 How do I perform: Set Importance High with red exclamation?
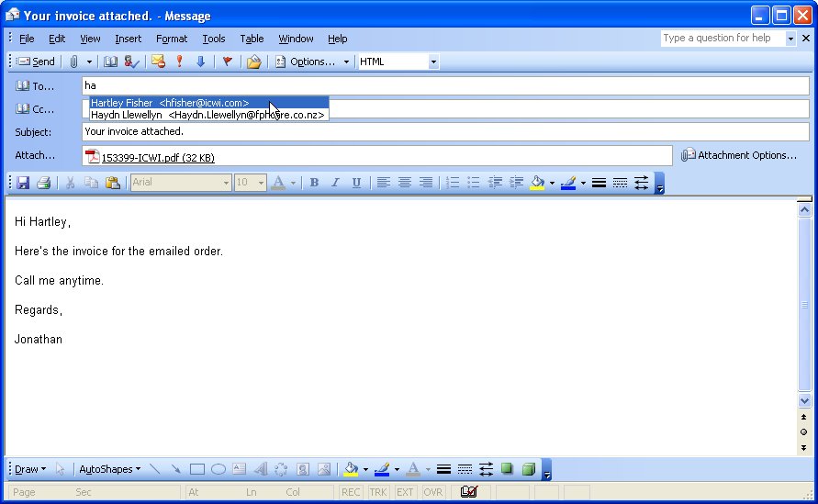click(180, 62)
